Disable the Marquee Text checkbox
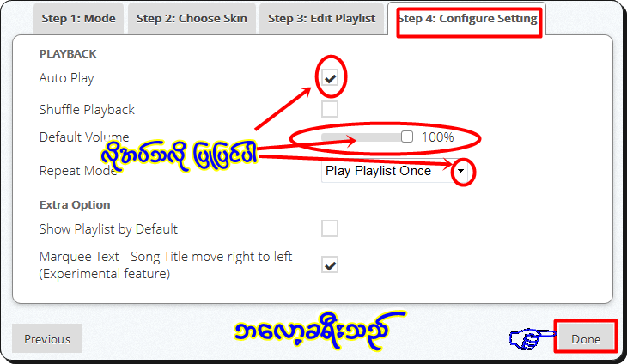The width and height of the screenshot is (627, 364). coord(330,264)
